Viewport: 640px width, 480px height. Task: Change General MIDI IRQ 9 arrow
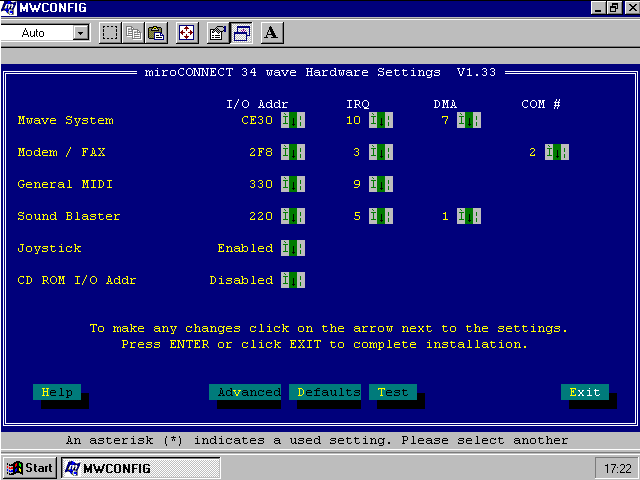381,184
